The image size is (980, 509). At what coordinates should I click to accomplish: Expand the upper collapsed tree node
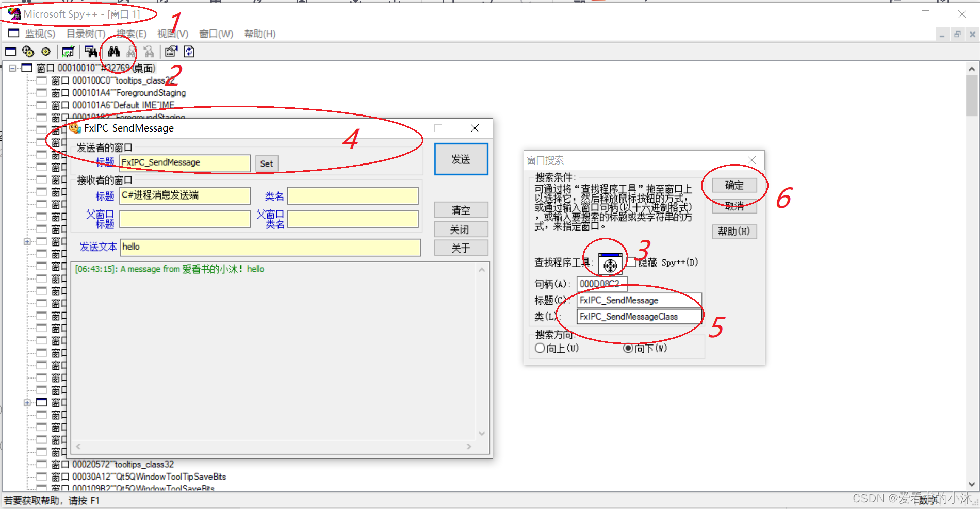point(27,242)
